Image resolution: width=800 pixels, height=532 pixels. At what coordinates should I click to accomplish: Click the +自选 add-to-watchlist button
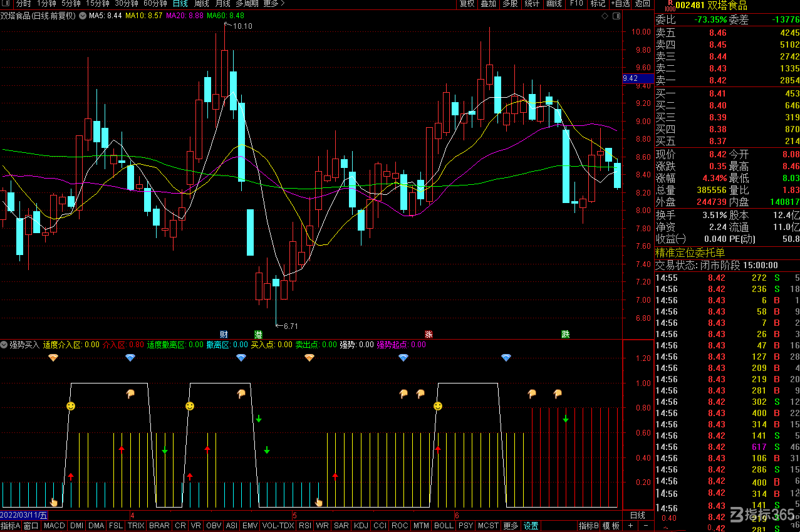coord(620,4)
